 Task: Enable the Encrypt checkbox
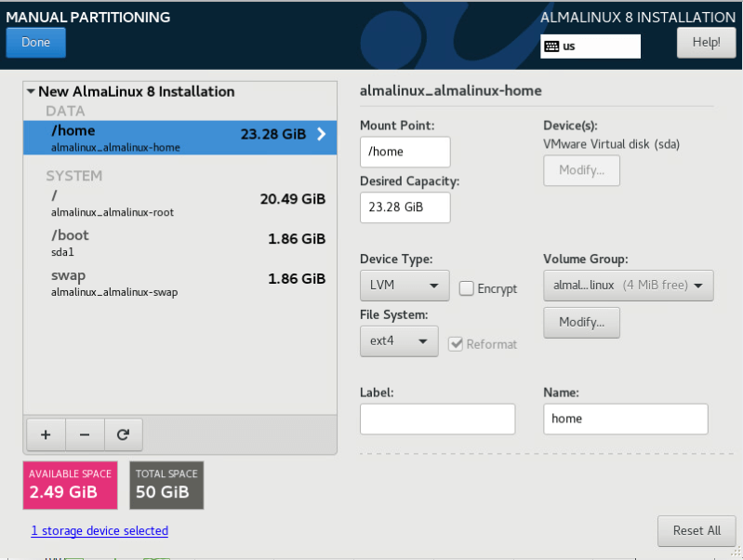click(466, 288)
